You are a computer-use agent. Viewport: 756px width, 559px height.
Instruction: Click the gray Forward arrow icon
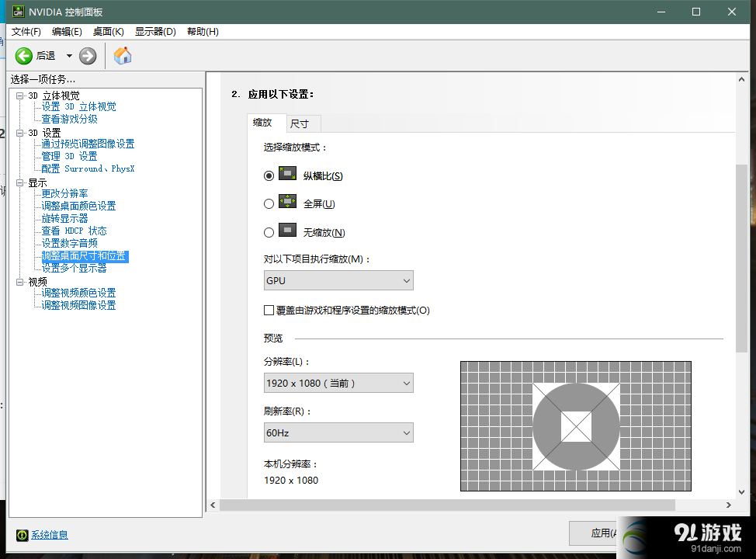point(88,56)
